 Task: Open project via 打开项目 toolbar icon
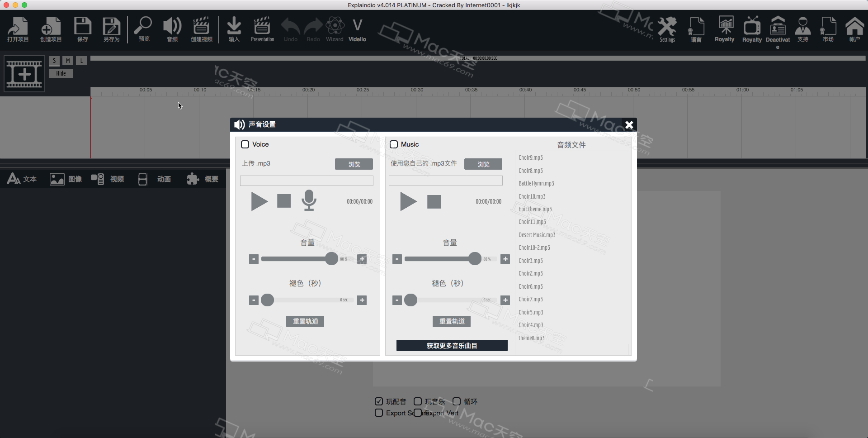[x=18, y=29]
